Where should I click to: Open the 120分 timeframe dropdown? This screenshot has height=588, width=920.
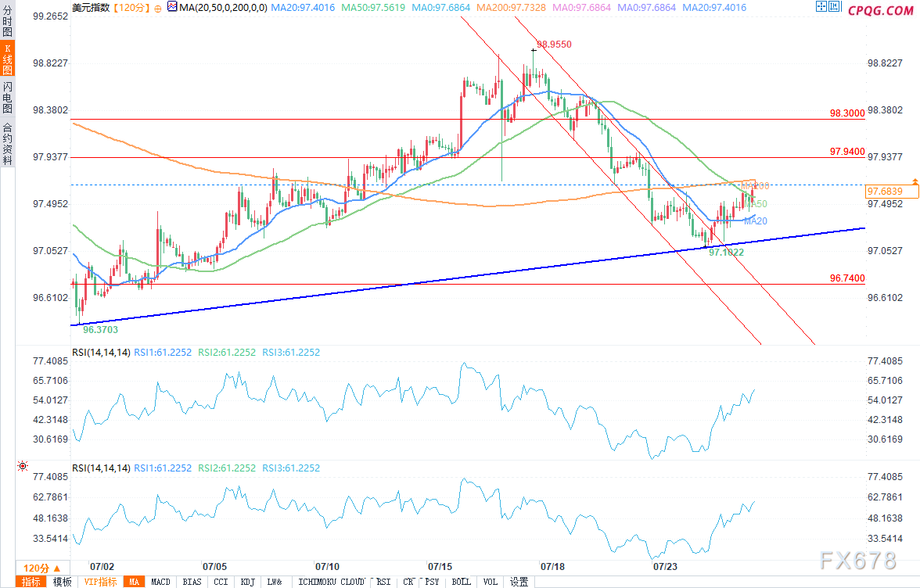point(36,568)
